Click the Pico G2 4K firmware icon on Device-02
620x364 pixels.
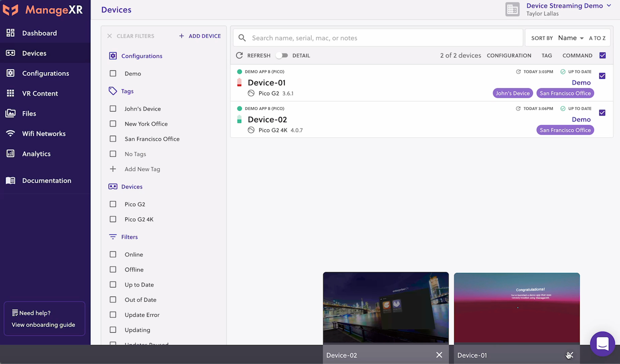[251, 130]
